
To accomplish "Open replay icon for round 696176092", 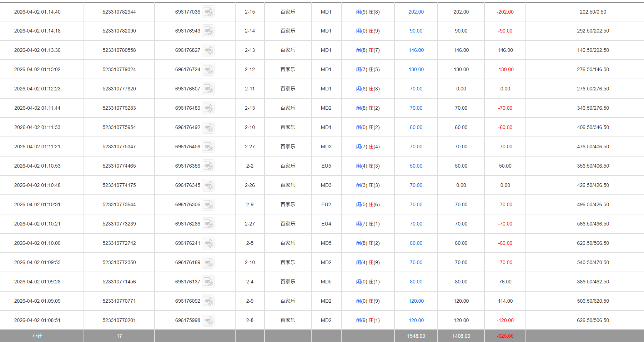I will point(208,301).
